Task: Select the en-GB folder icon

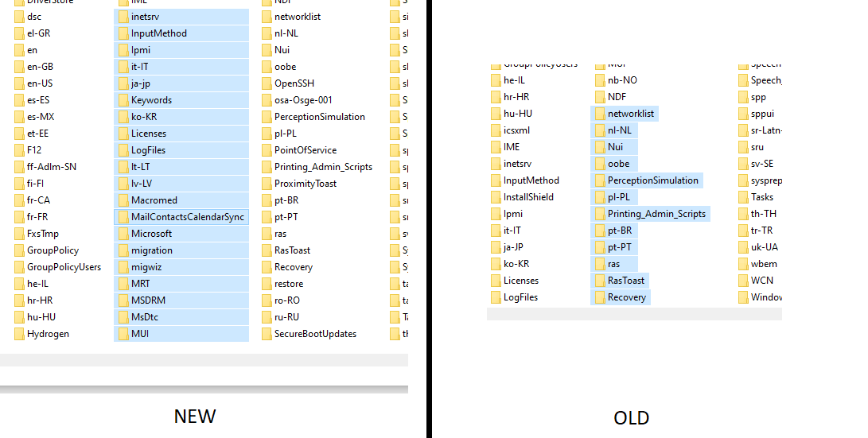Action: (19, 66)
